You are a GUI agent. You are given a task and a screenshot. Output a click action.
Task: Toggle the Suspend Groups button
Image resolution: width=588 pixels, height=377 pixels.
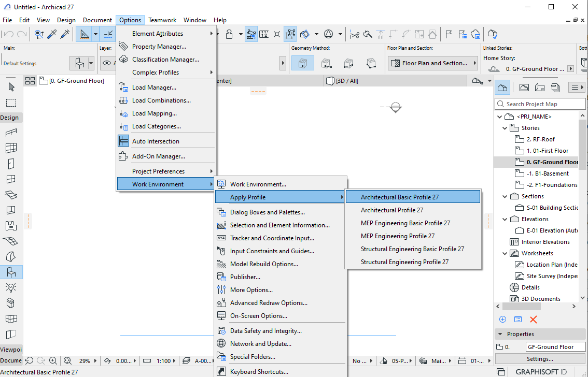click(x=290, y=34)
